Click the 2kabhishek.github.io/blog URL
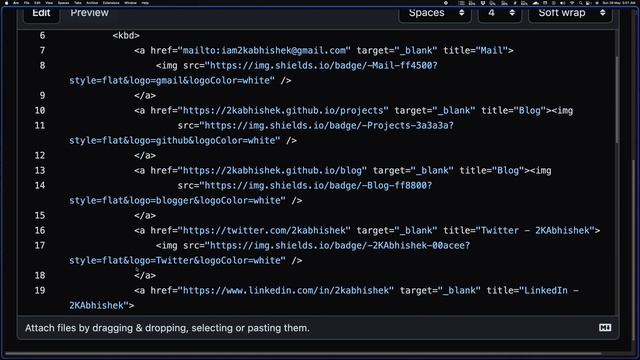Screen dimensions: 640x360 [272, 171]
